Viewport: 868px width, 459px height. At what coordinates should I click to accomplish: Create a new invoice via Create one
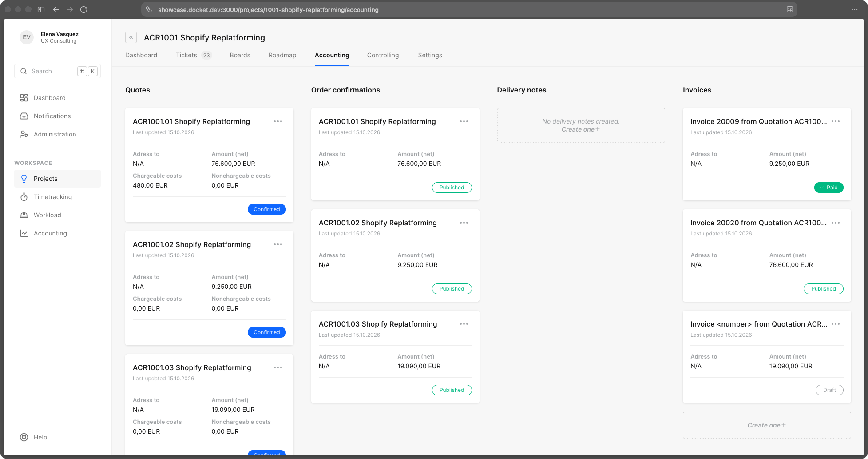tap(767, 425)
